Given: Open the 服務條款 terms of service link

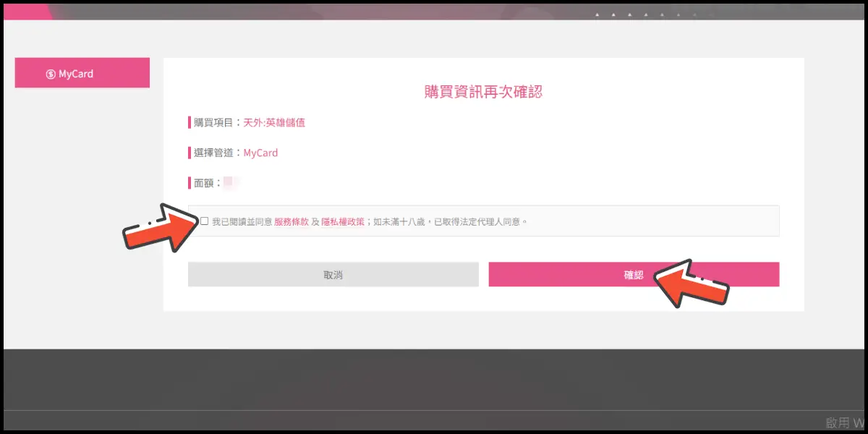Looking at the screenshot, I should pyautogui.click(x=291, y=222).
